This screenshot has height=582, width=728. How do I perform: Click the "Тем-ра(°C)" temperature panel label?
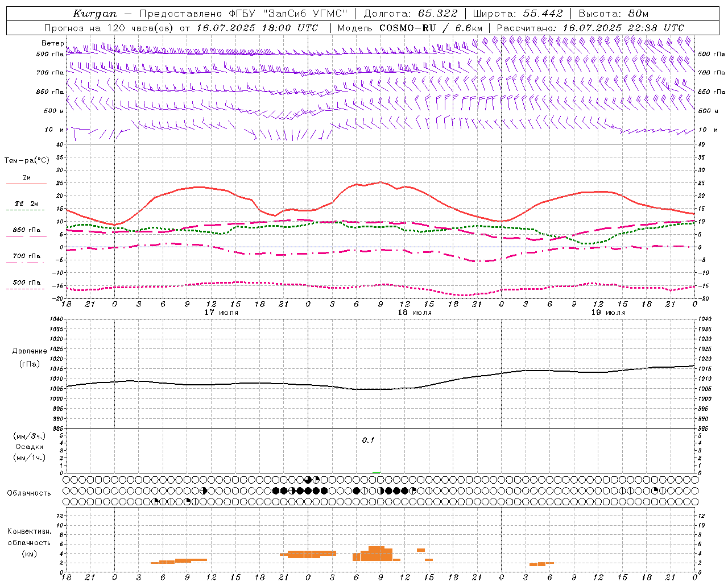pyautogui.click(x=27, y=161)
